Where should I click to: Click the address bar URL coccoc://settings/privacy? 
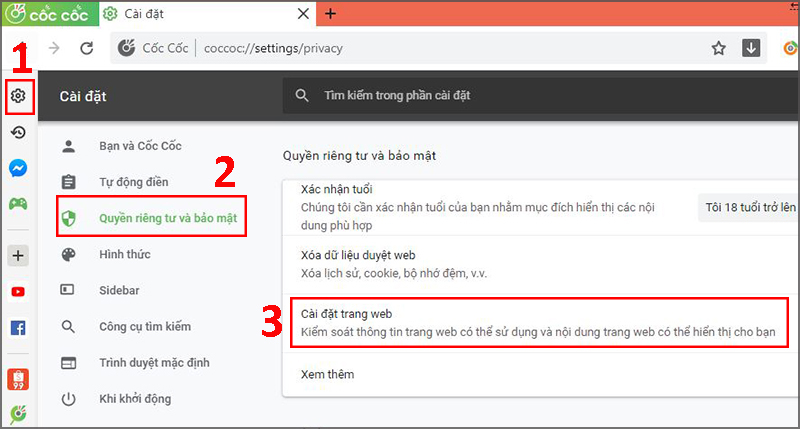pyautogui.click(x=273, y=48)
